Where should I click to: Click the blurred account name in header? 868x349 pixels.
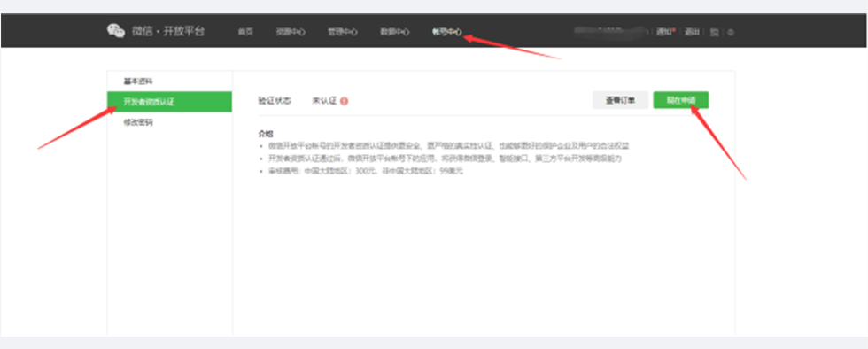[610, 30]
